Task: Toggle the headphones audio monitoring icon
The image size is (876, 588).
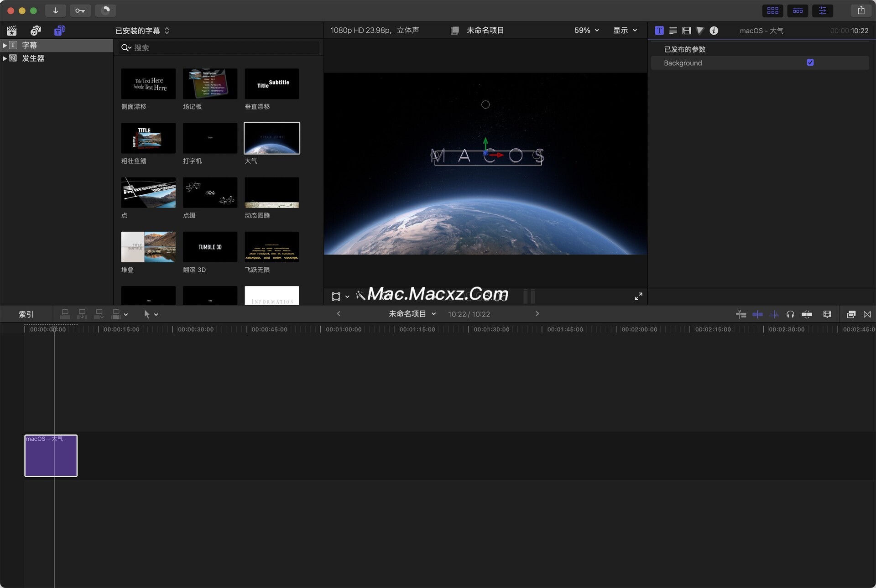Action: (x=790, y=314)
